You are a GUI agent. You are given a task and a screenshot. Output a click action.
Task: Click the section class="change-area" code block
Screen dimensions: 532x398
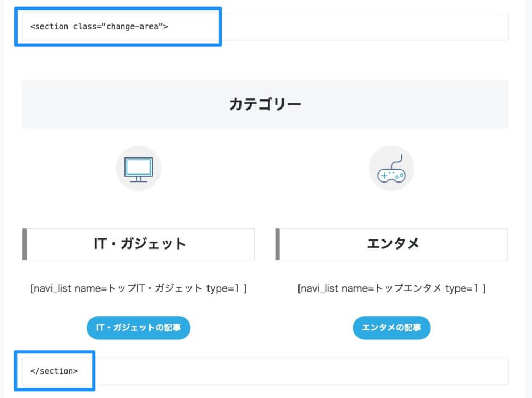click(265, 27)
